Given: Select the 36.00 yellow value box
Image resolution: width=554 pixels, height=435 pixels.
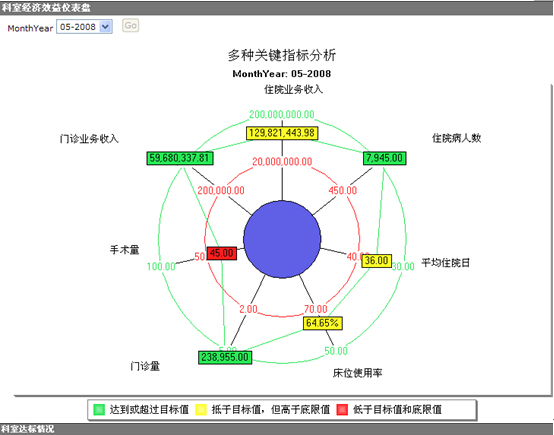Looking at the screenshot, I should 376,261.
